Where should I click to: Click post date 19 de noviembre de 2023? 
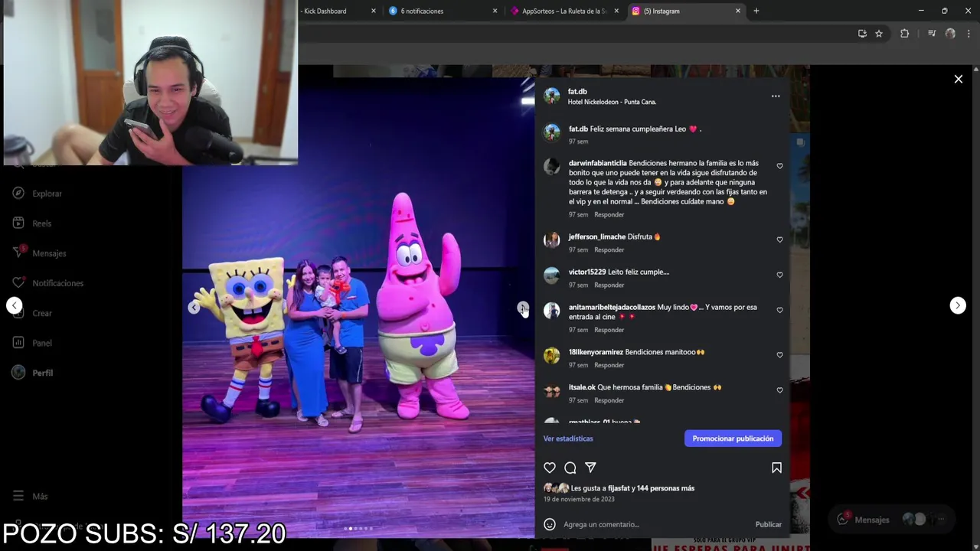(x=579, y=499)
